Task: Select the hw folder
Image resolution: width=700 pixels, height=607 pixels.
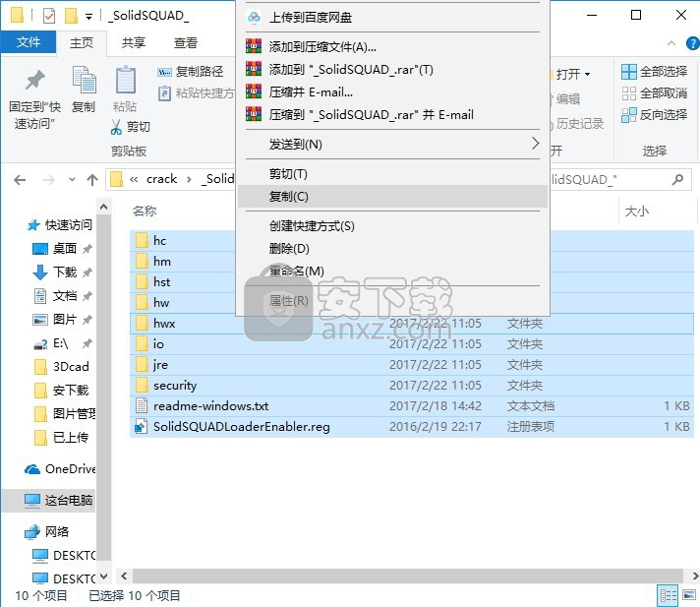Action: pos(161,303)
